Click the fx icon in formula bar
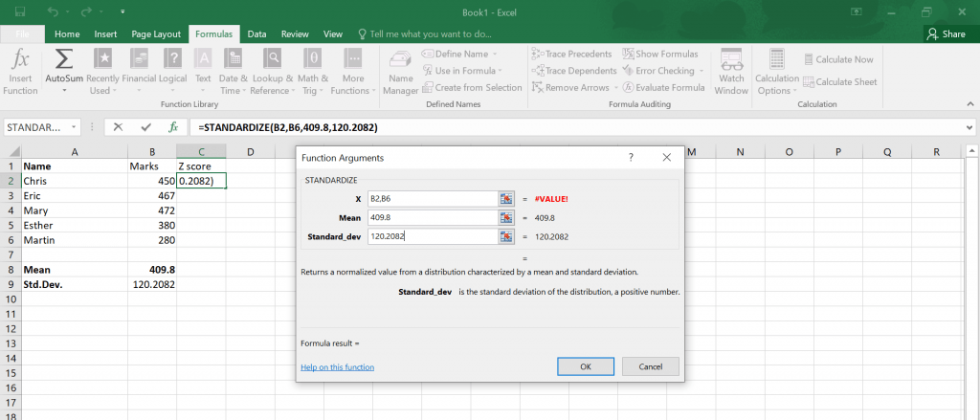The height and width of the screenshot is (420, 980). [x=174, y=127]
